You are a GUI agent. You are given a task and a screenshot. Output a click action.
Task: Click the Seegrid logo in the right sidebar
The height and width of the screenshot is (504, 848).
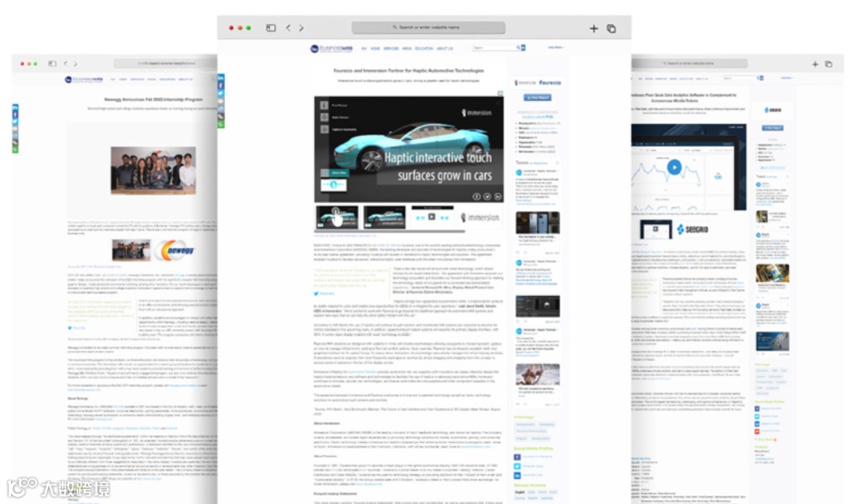pyautogui.click(x=773, y=110)
